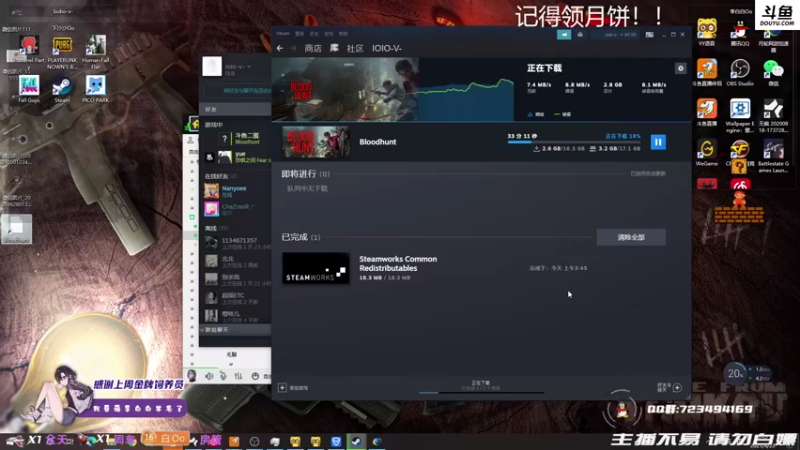Open the bottom download status bar
Image resolution: width=800 pixels, height=450 pixels.
tap(481, 386)
